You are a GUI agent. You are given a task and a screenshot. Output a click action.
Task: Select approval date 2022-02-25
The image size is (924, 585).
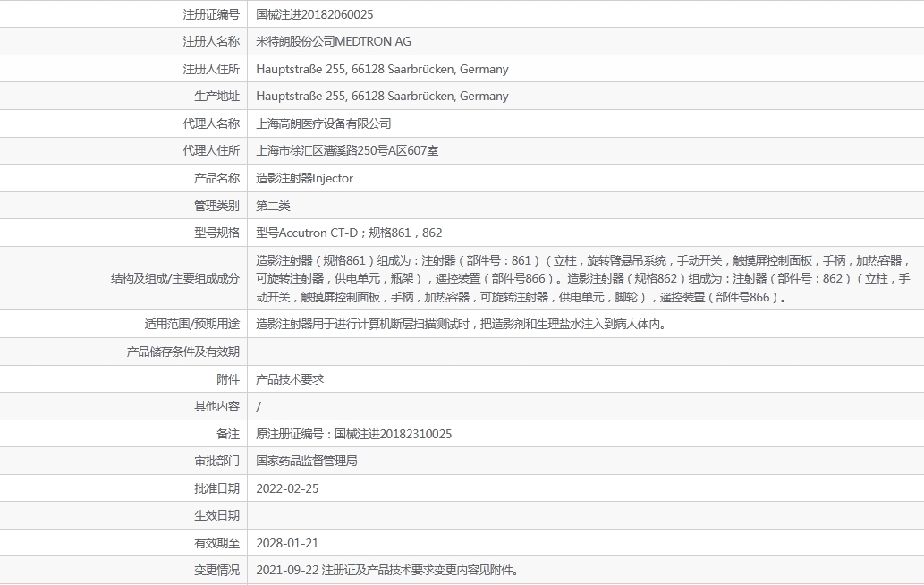(x=287, y=489)
